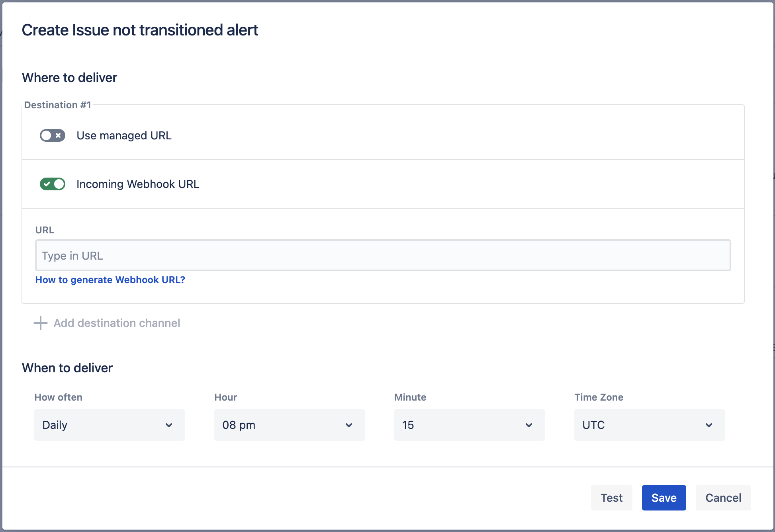Open the Minute dropdown showing 15
Screen dimensions: 775x532
pos(469,425)
